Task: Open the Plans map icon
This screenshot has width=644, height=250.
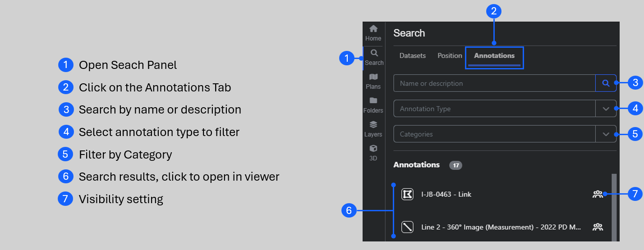Action: 373,81
